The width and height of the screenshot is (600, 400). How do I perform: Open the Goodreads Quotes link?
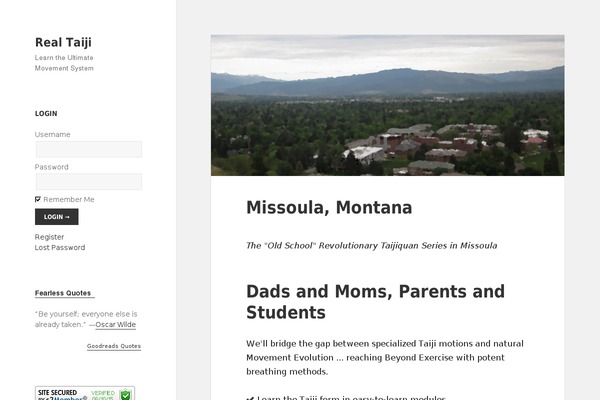[x=114, y=346]
